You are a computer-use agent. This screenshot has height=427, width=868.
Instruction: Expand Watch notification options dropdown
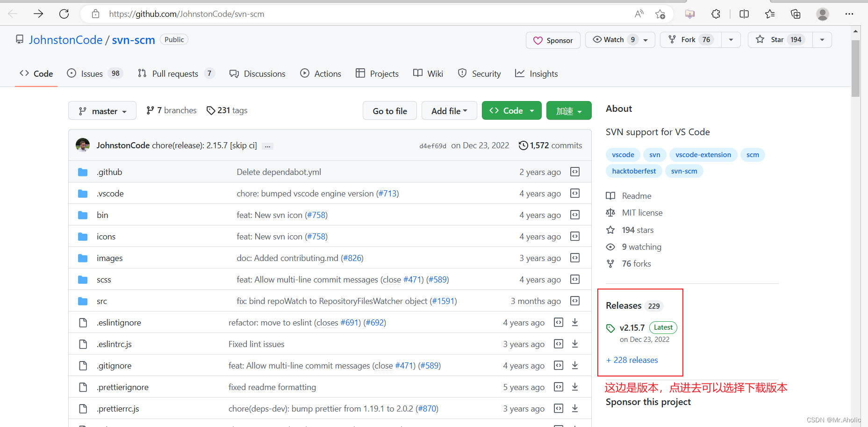[x=621, y=40]
